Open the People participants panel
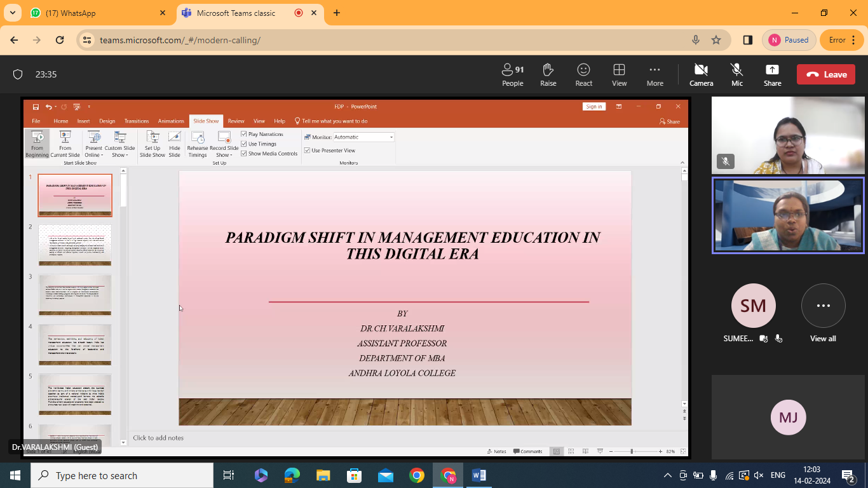 (x=512, y=74)
